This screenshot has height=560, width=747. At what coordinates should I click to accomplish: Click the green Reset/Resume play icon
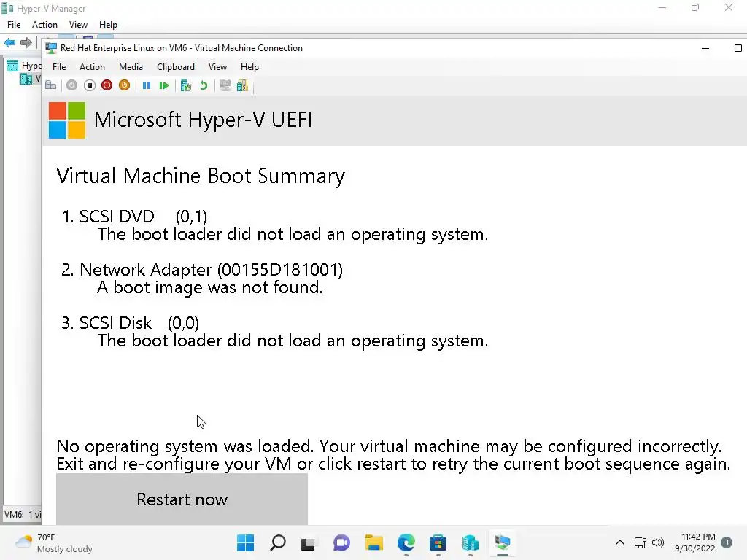[x=164, y=85]
